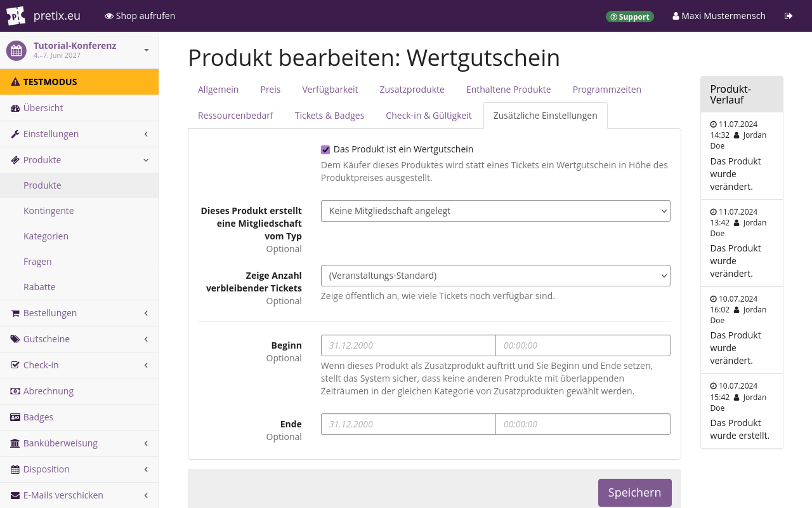Image resolution: width=812 pixels, height=508 pixels.
Task: Select the Ressourcenbedarf tab
Action: (235, 116)
